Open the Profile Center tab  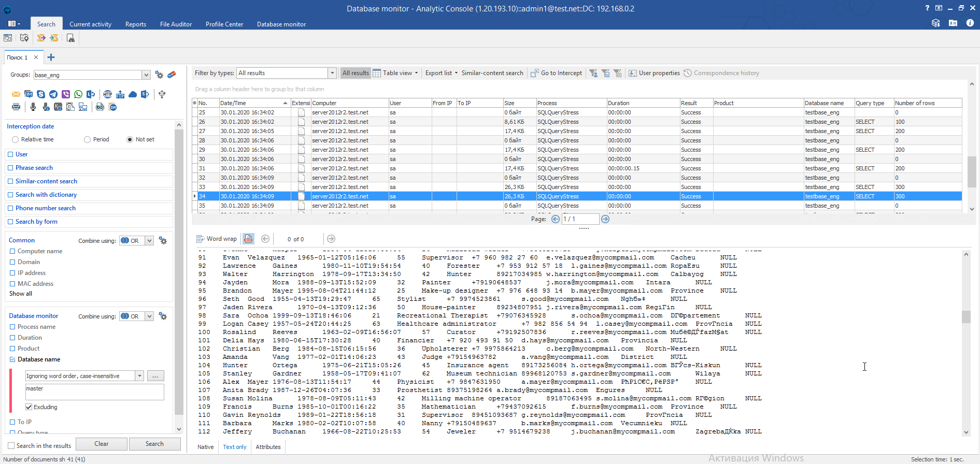pyautogui.click(x=224, y=24)
